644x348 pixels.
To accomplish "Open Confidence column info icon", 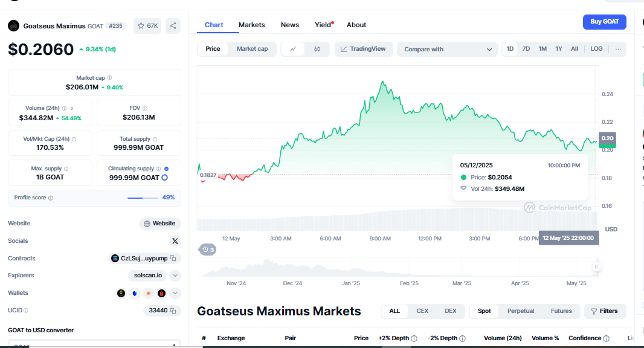I will [x=606, y=338].
